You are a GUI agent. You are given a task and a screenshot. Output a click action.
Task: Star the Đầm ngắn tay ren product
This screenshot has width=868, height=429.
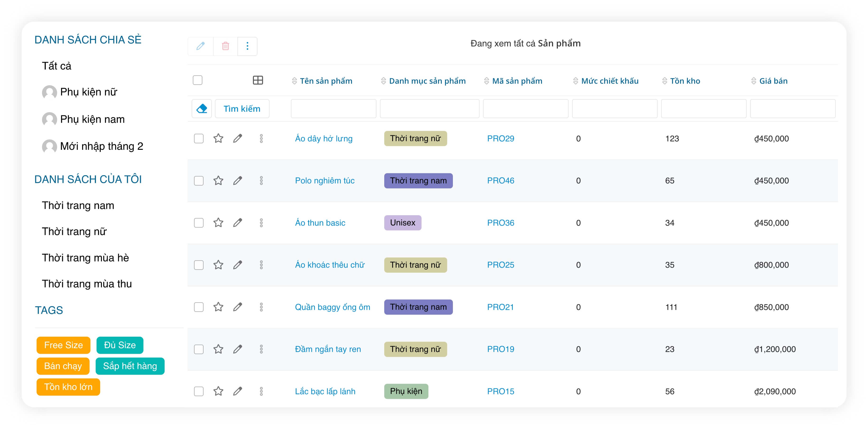click(x=218, y=349)
